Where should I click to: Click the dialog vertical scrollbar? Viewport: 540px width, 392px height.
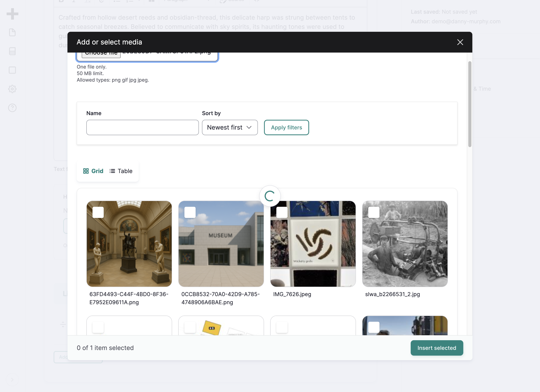469,104
